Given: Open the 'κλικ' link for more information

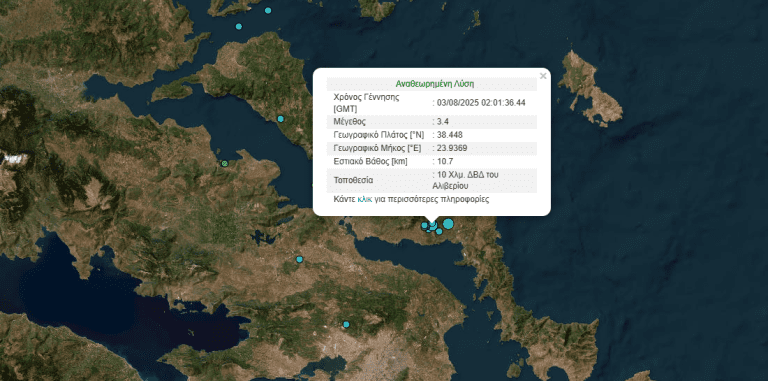Looking at the screenshot, I should pos(364,199).
